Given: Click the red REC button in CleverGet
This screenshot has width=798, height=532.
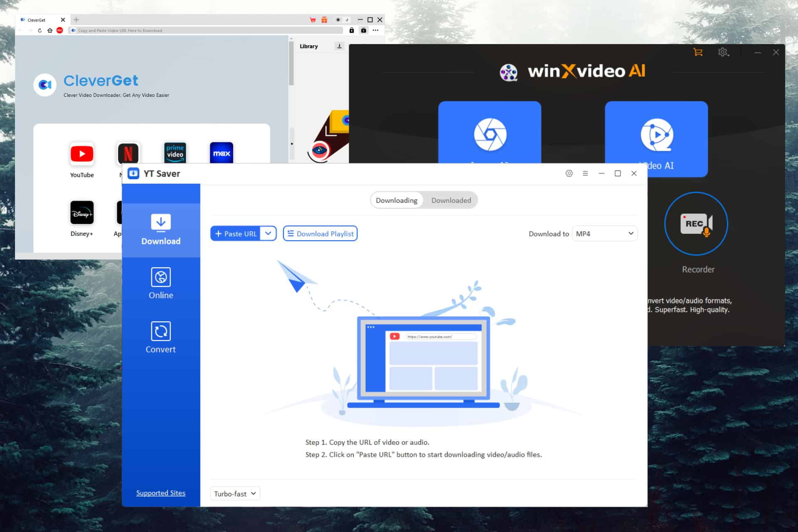Looking at the screenshot, I should point(60,30).
